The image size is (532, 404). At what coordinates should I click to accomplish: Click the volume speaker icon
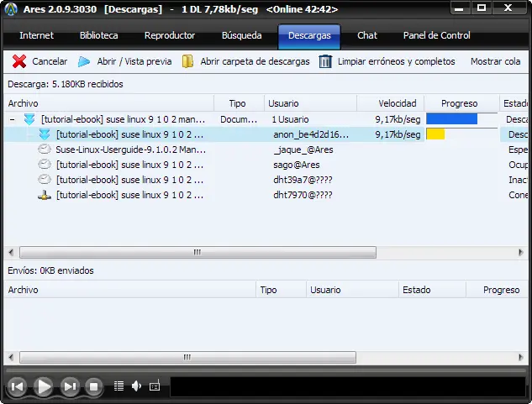point(136,386)
